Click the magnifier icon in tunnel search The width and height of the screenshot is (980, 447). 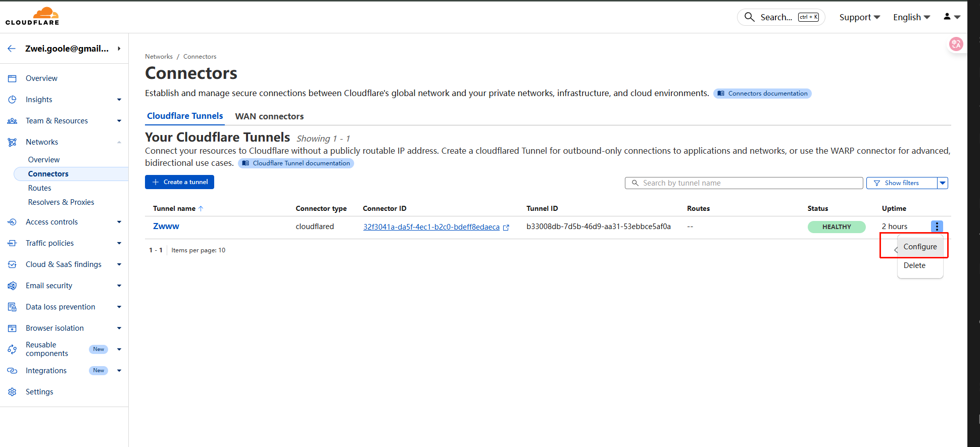click(635, 183)
